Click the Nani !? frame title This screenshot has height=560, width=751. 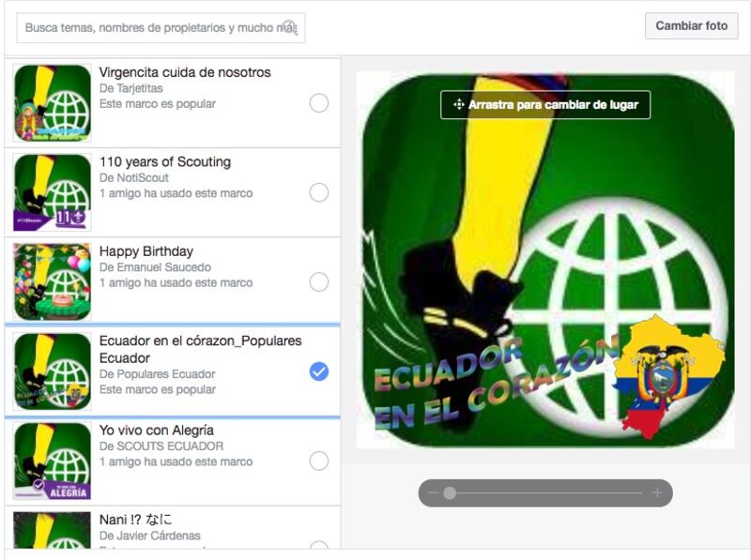tap(135, 520)
